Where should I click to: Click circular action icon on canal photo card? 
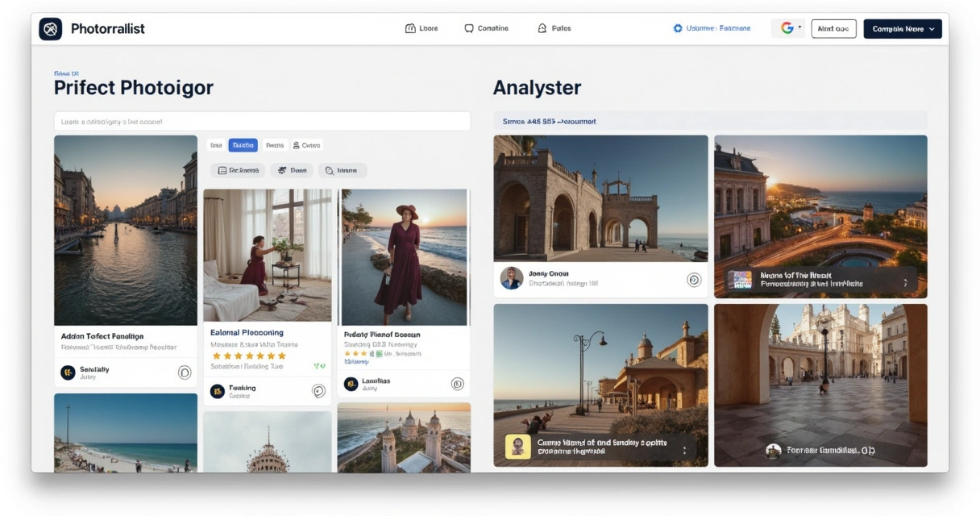click(x=185, y=372)
